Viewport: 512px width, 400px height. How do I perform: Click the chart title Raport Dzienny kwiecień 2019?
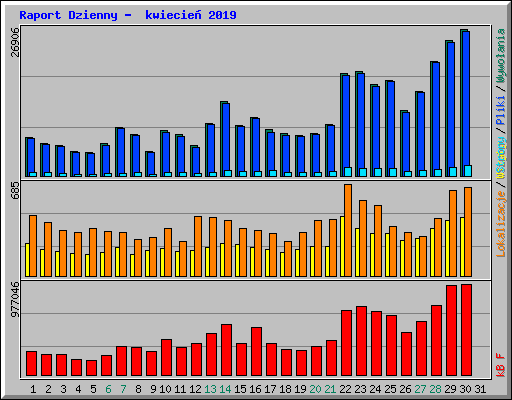pyautogui.click(x=128, y=15)
